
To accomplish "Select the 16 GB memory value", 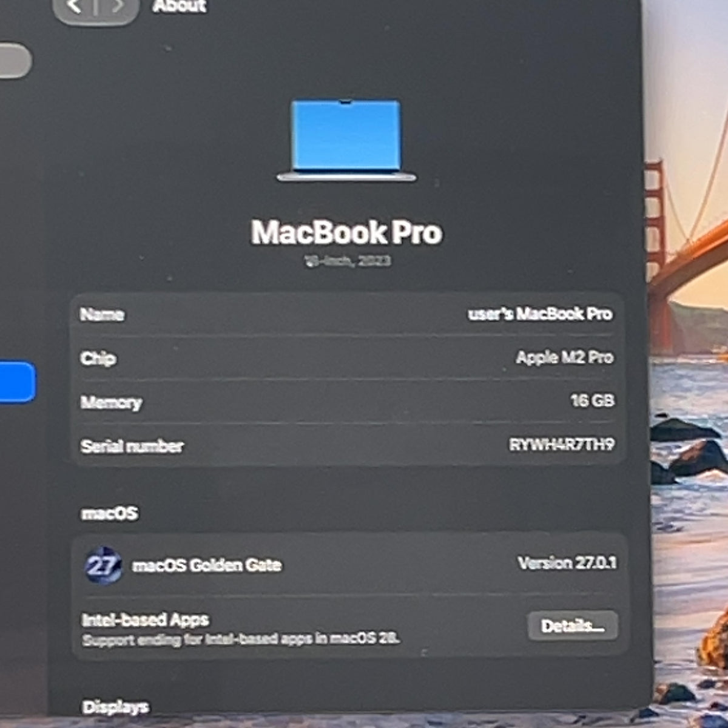I will 592,400.
